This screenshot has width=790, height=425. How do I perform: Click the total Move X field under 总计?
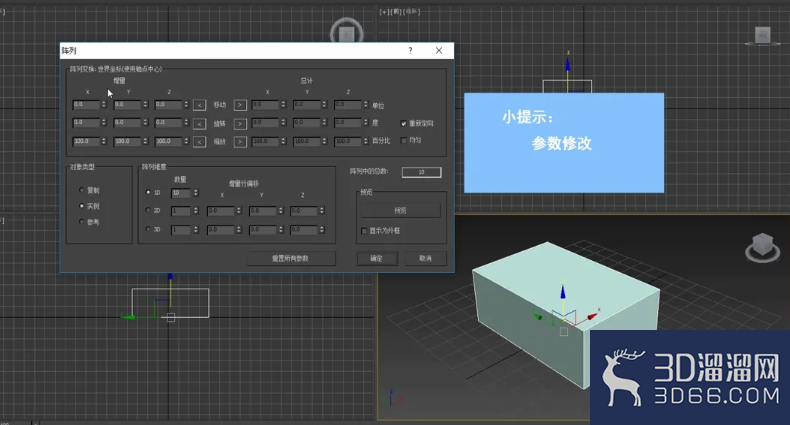pyautogui.click(x=266, y=105)
